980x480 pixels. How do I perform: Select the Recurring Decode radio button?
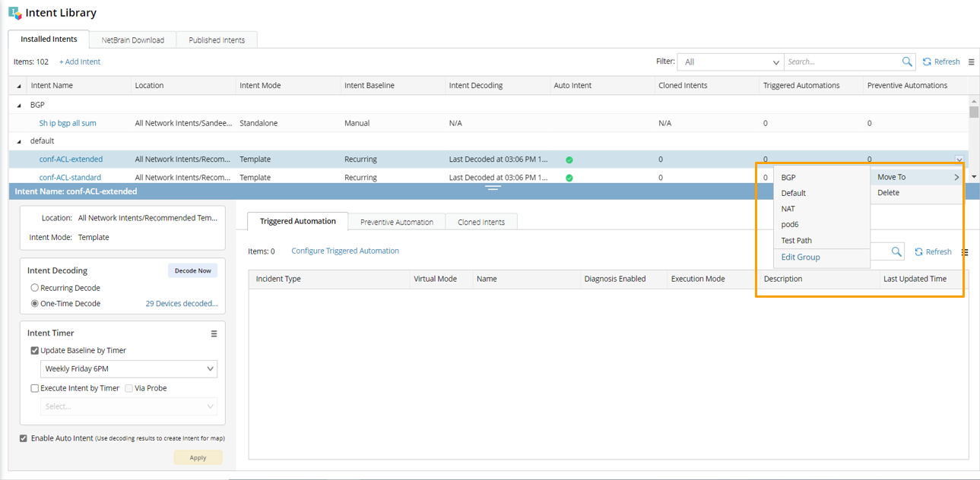coord(35,288)
